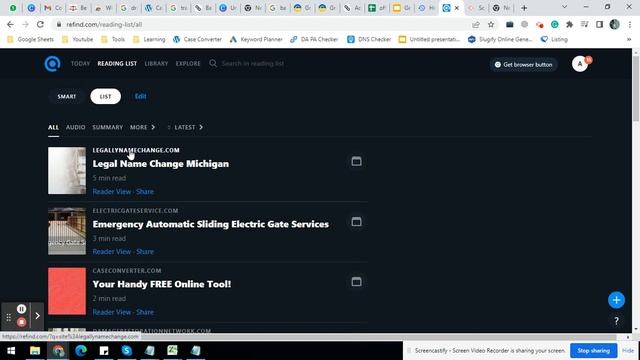
Task: Open the Google Sheets bookmark folder
Action: [30, 40]
